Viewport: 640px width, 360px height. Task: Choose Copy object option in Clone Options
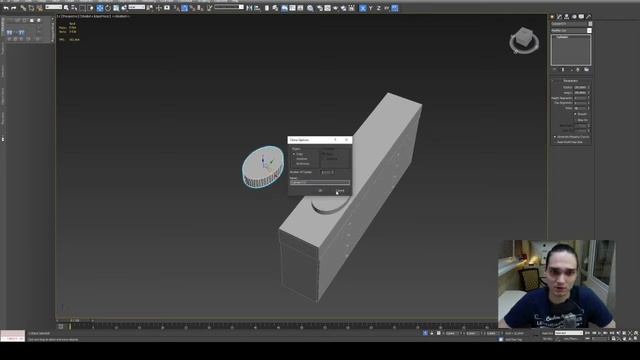298,154
